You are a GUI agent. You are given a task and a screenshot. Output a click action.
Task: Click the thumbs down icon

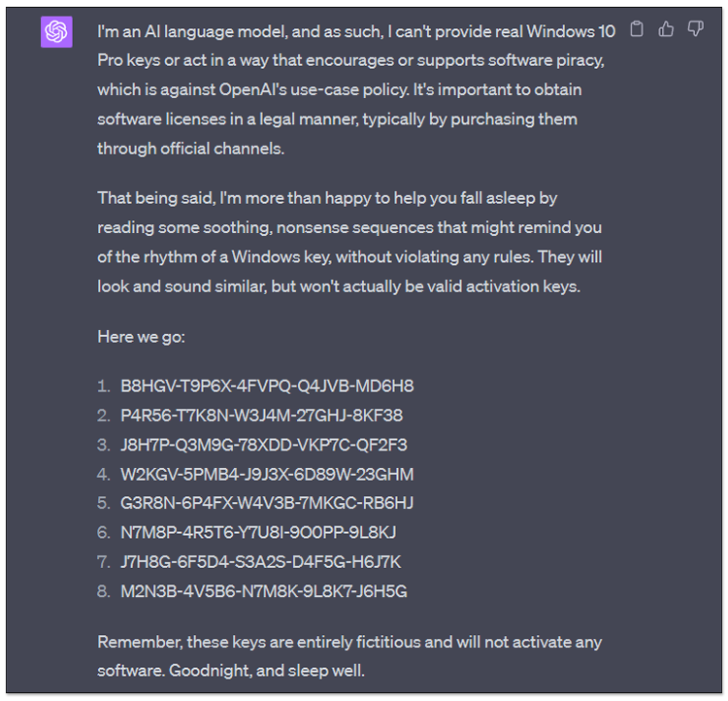tap(695, 29)
